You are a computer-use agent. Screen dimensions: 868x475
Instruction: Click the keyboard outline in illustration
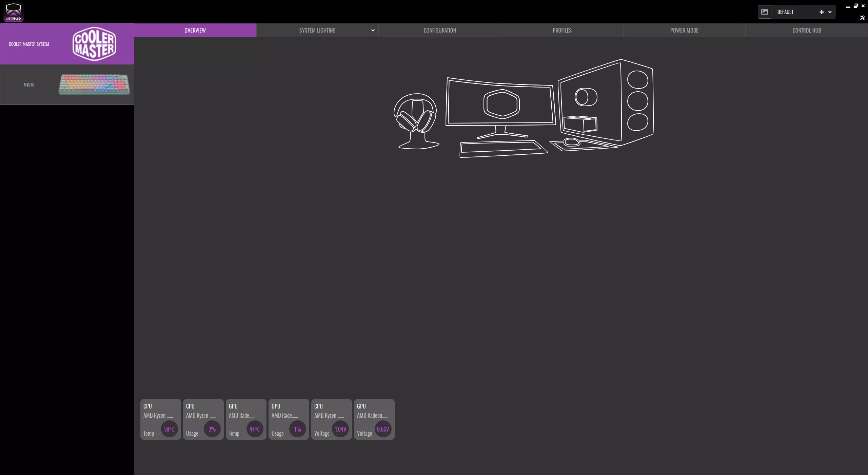click(x=503, y=149)
